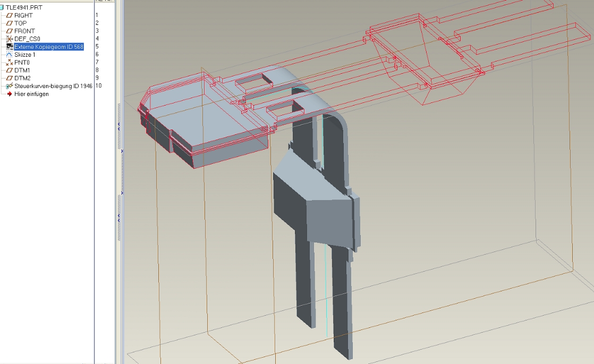The image size is (594, 364).
Task: Click the PNT0 datum point icon
Action: click(x=10, y=63)
